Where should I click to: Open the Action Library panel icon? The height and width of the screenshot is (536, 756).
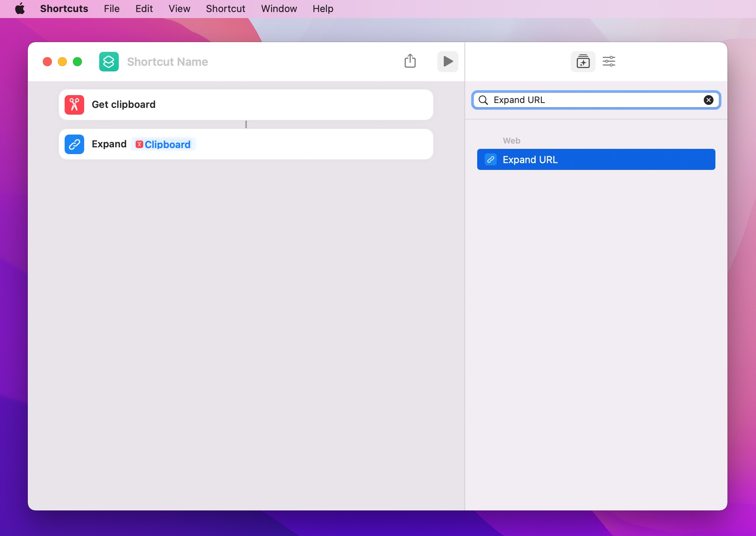tap(583, 61)
